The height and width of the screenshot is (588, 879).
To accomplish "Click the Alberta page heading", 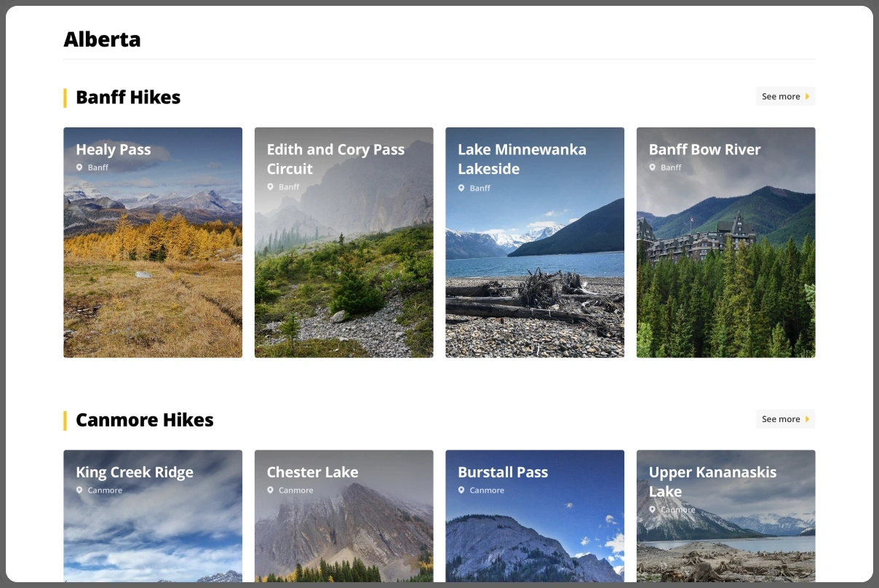I will point(102,39).
